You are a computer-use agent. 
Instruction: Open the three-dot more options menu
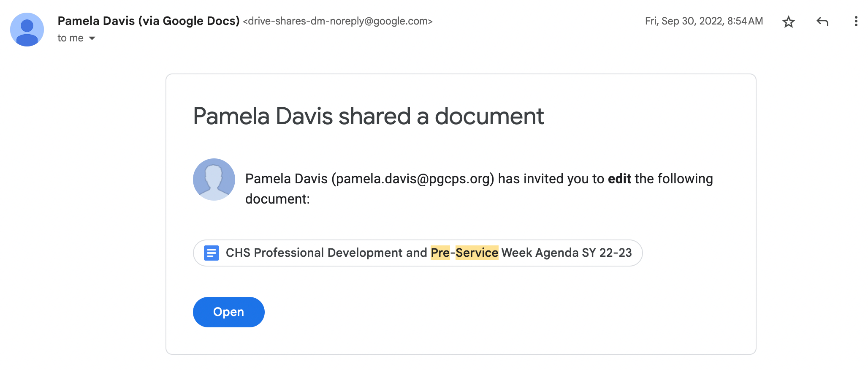(856, 22)
